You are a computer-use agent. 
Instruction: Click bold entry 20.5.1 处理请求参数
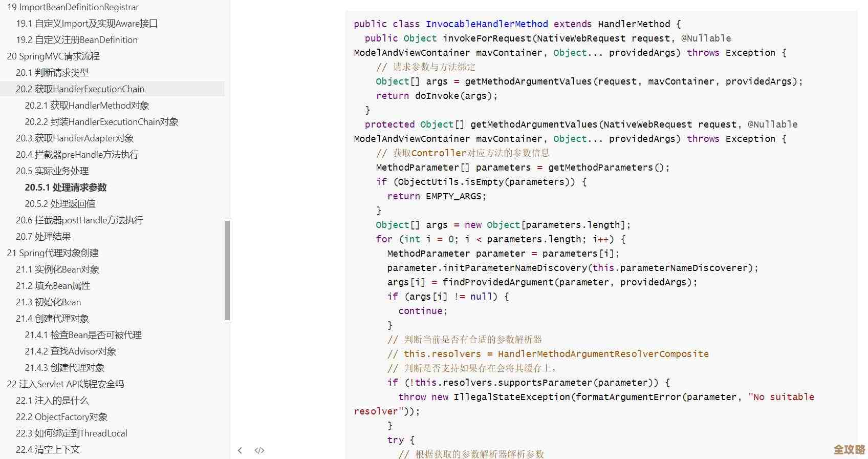coord(66,187)
